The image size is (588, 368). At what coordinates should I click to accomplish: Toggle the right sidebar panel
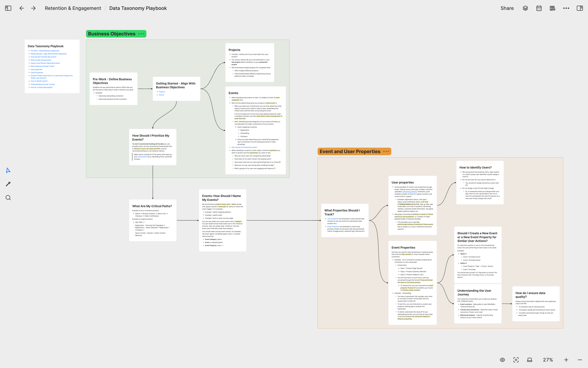(x=580, y=8)
